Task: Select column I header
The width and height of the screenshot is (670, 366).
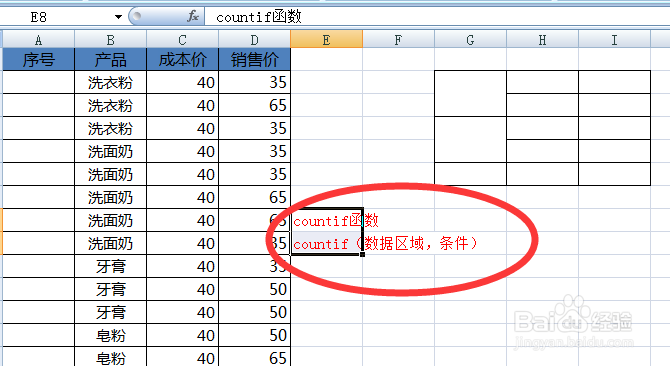Action: click(614, 40)
